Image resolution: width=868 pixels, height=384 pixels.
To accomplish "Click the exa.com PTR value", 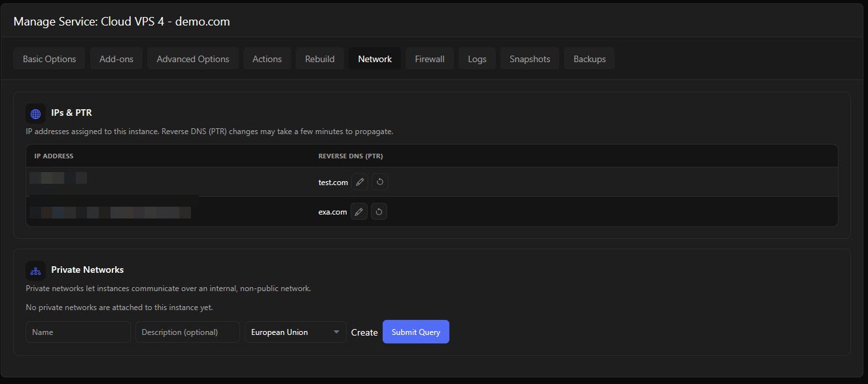I will coord(332,212).
